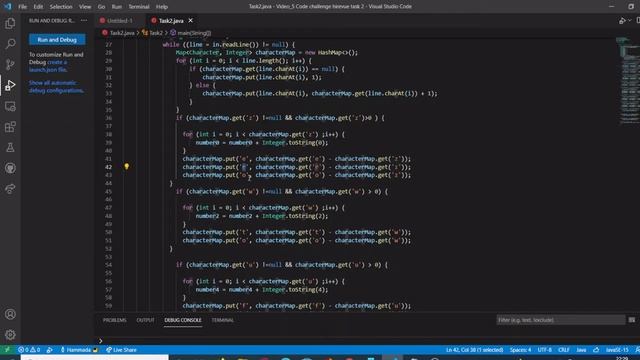Viewport: 640px width, 360px height.
Task: Open the View menu
Action: [85, 7]
